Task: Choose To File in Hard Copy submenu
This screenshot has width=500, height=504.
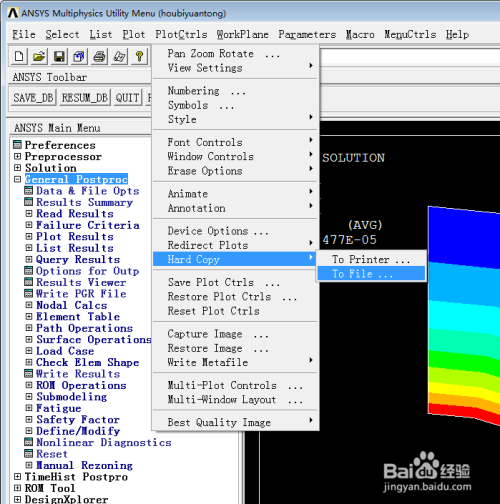Action: [371, 274]
